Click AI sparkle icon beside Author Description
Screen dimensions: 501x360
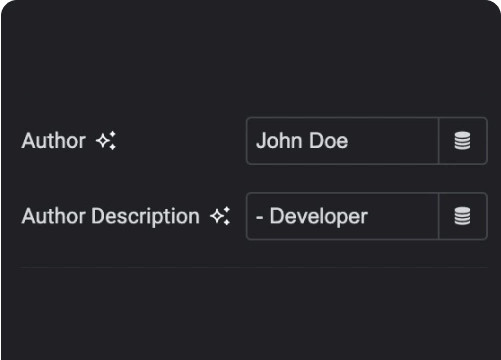point(220,216)
